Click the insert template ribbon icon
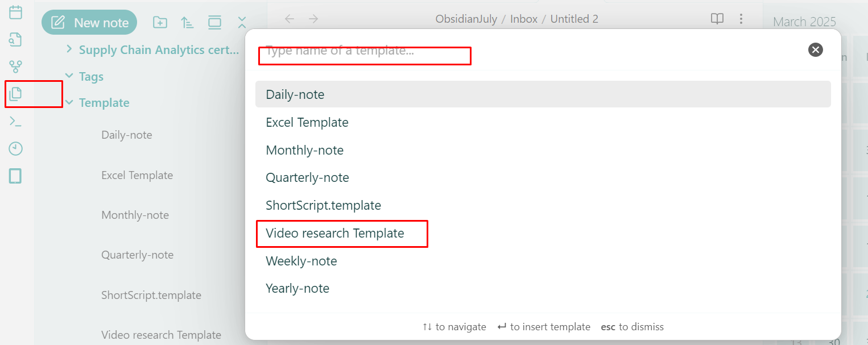 (x=16, y=94)
